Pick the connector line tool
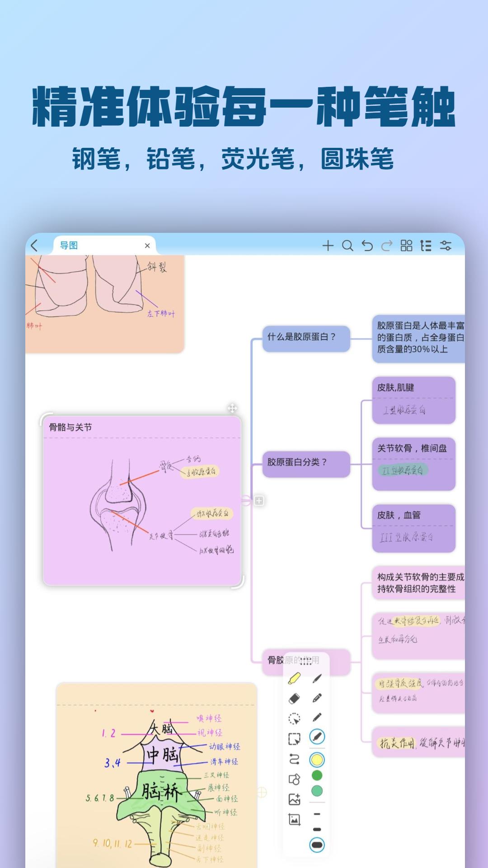The height and width of the screenshot is (868, 488). pos(294,759)
